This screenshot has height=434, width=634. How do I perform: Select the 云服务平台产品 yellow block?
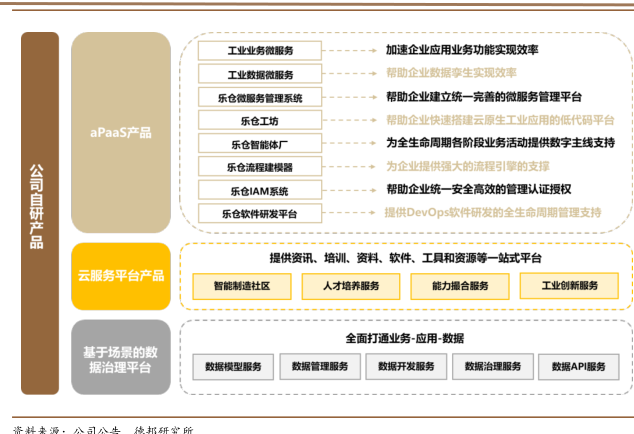tap(121, 275)
